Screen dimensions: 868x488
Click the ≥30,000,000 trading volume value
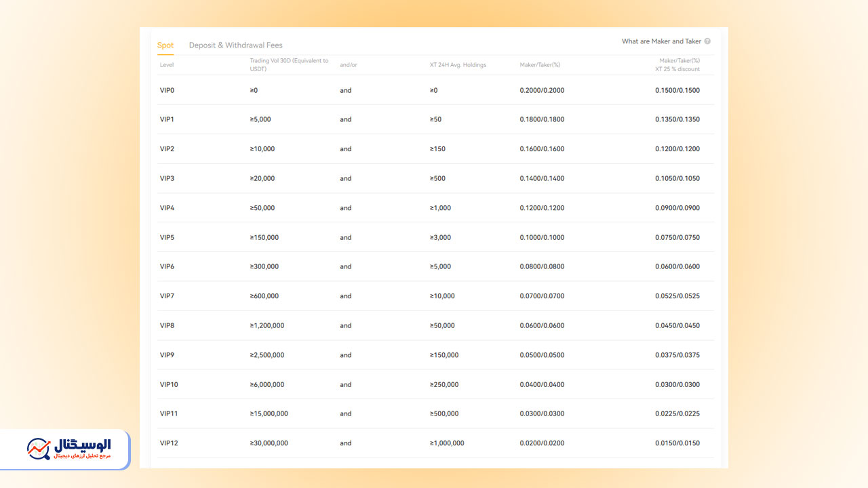(x=269, y=443)
